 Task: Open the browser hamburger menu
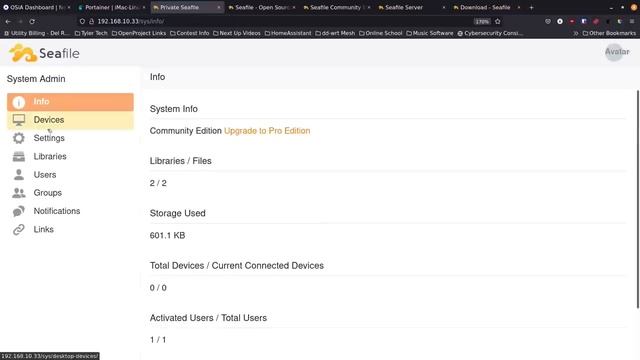pos(632,21)
